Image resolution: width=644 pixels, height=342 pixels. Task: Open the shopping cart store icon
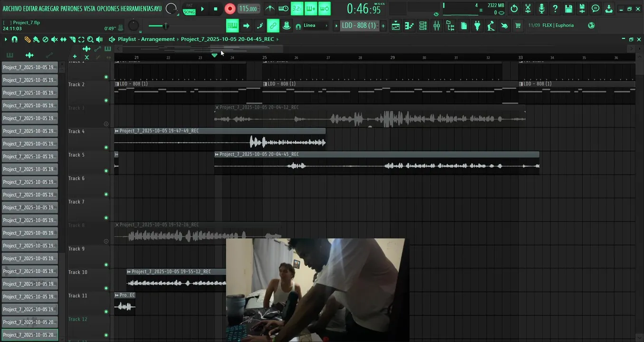click(518, 26)
